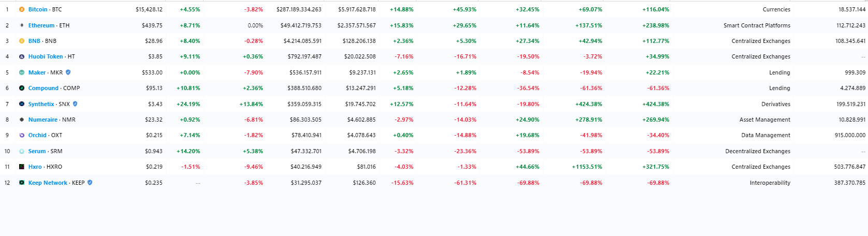
Task: Select Maker supply 999.309
Action: (x=855, y=72)
